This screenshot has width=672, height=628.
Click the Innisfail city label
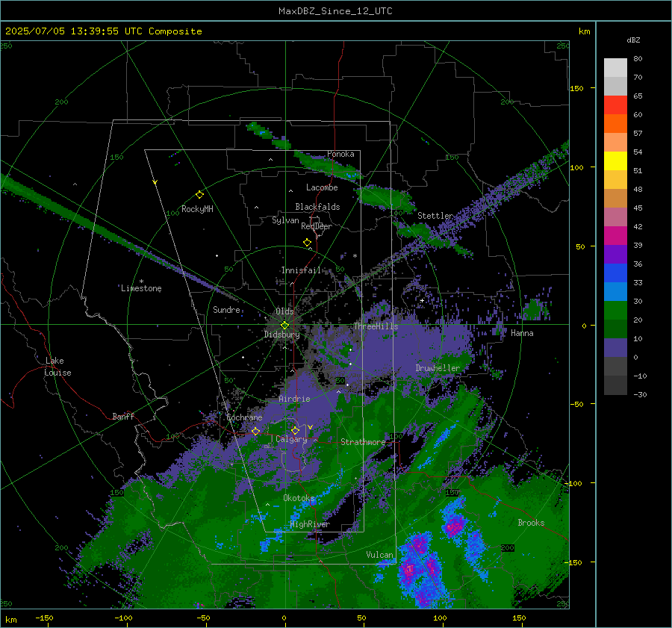(301, 270)
